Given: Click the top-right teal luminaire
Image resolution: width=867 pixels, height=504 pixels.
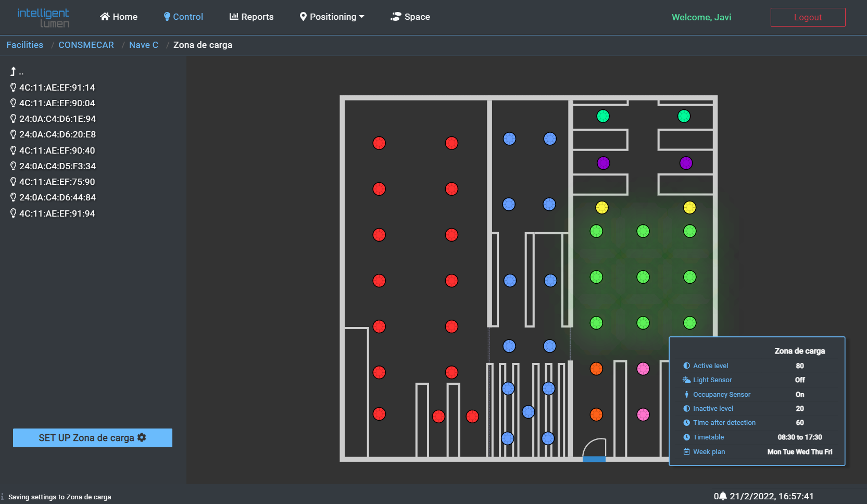Looking at the screenshot, I should (684, 116).
